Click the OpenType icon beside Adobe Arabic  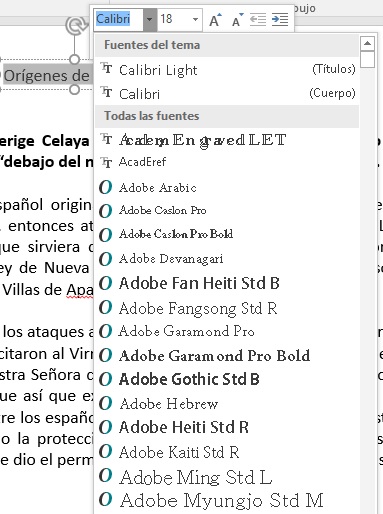tap(106, 187)
